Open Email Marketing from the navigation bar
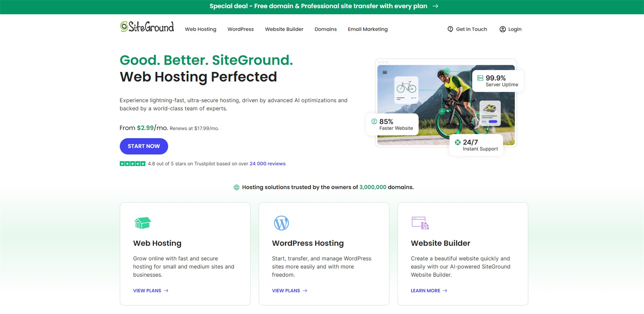Viewport: 644px width, 314px height. [x=368, y=29]
